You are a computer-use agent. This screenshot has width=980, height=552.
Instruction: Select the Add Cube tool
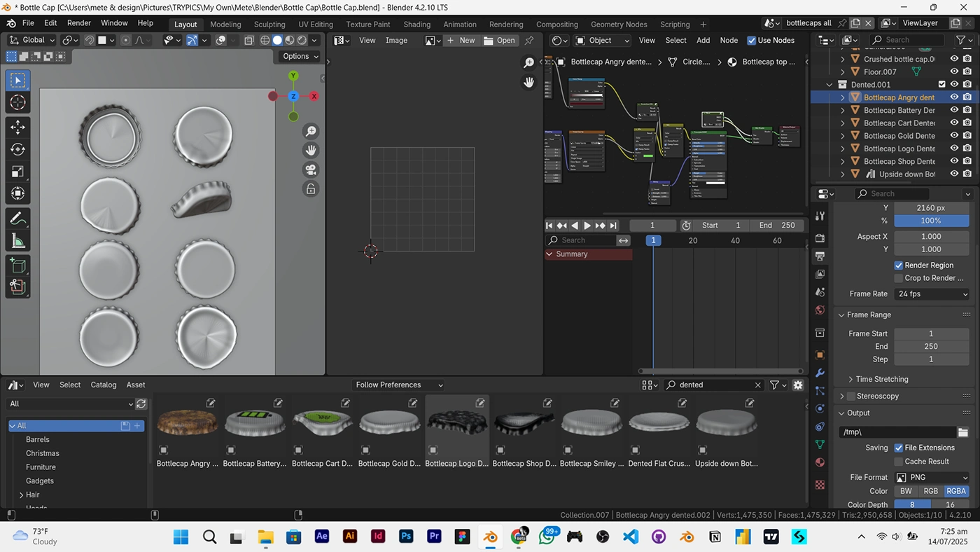pos(18,265)
